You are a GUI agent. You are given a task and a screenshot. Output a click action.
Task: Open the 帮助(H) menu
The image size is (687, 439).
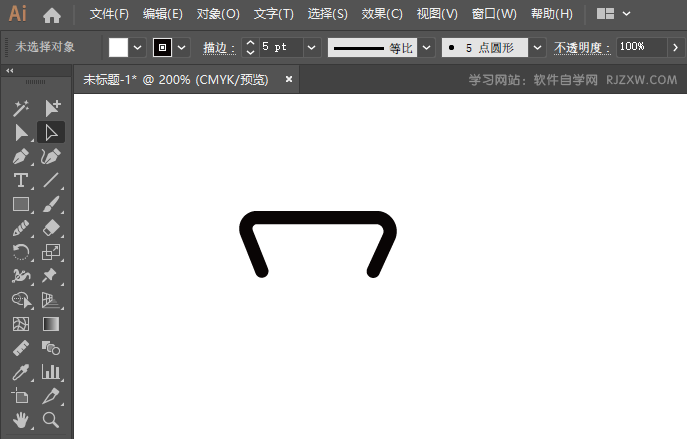click(552, 14)
